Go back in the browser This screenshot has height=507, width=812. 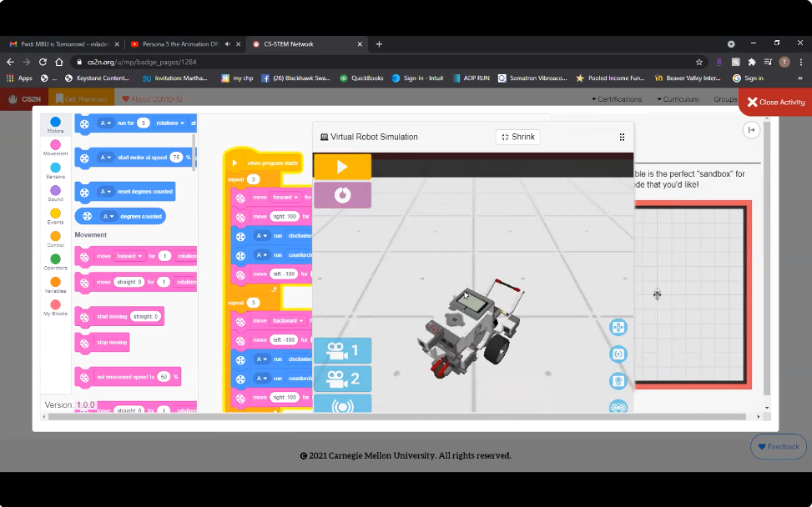pos(10,62)
